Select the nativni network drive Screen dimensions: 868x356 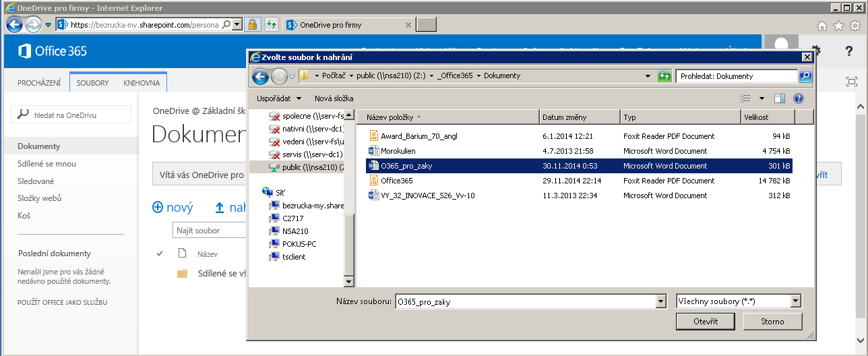pyautogui.click(x=307, y=129)
